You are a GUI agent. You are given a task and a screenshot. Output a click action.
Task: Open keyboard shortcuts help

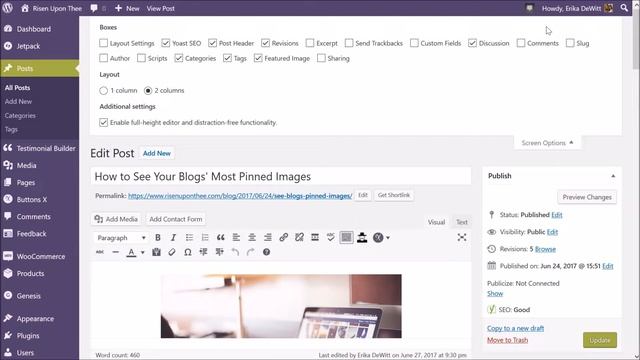(x=267, y=252)
